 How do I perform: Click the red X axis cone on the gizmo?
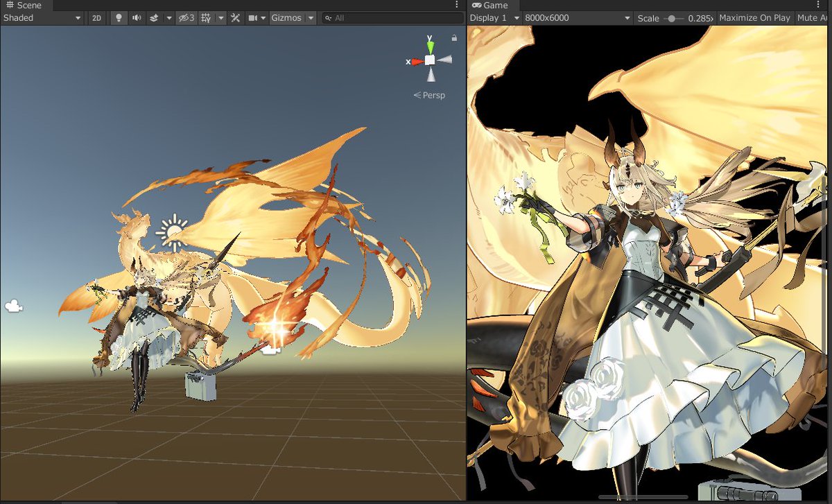click(417, 62)
